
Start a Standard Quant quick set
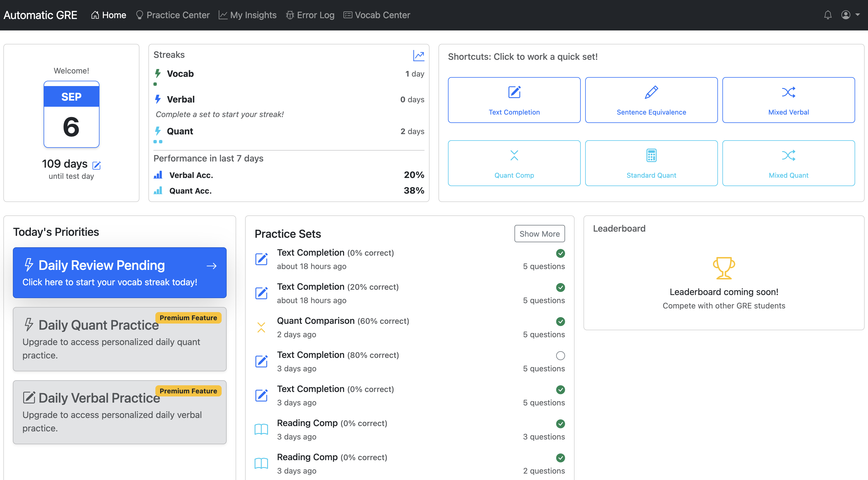click(x=651, y=163)
